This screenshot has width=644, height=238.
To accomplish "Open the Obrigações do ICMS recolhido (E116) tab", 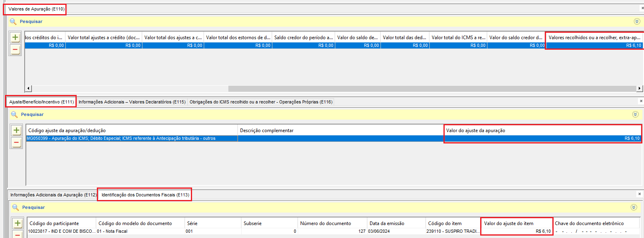I will (x=261, y=102).
